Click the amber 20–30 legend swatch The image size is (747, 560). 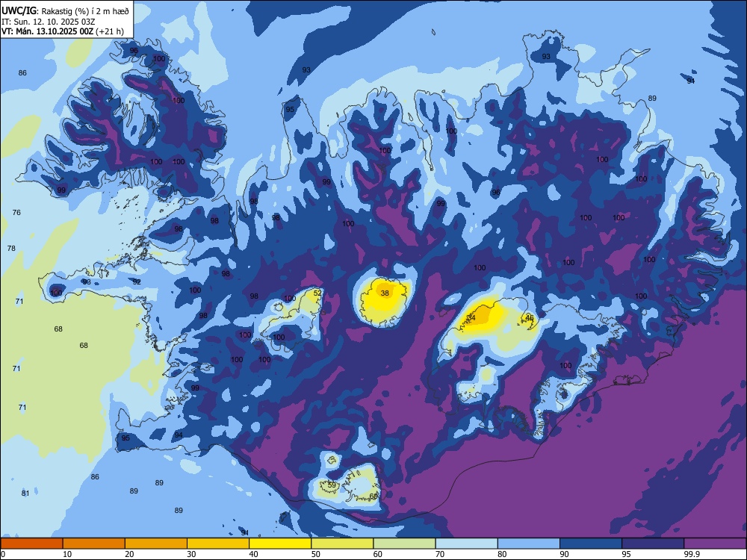[156, 544]
